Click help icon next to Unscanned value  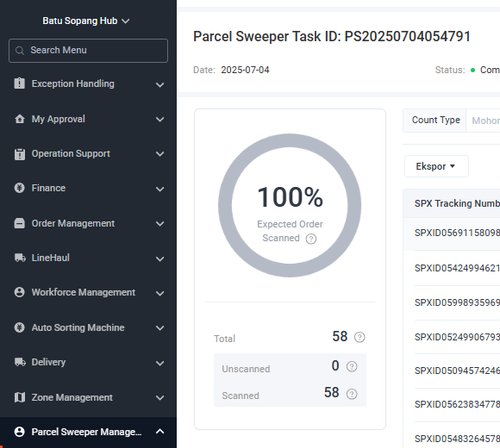[352, 367]
